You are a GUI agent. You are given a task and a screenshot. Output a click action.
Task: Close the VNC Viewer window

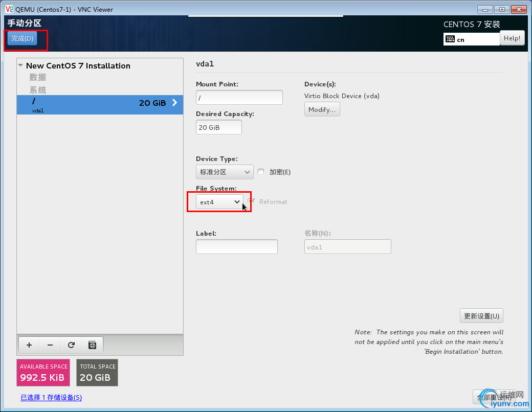tap(519, 10)
